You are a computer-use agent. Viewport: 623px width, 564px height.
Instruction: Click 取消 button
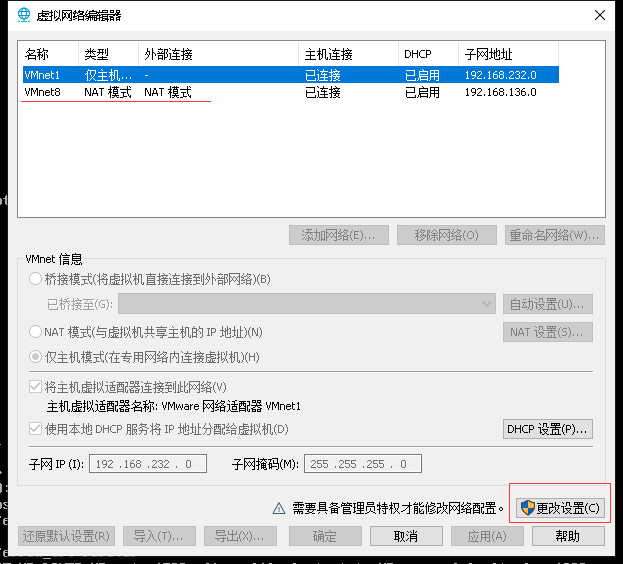(406, 536)
